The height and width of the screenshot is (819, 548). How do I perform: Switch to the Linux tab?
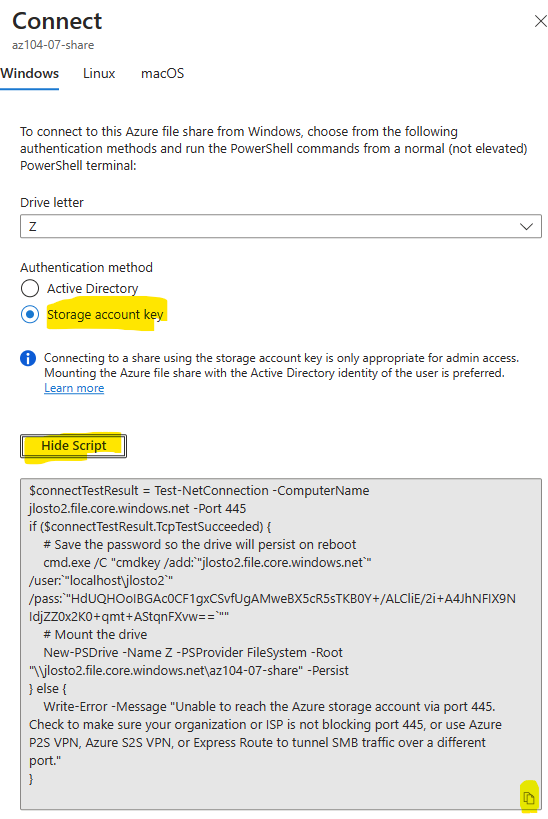[99, 73]
